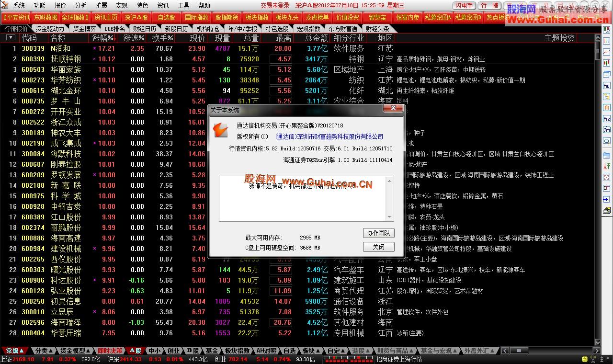The height and width of the screenshot is (364, 613).
Task: Expand the 港股 bottom tab menu
Action: point(368,351)
